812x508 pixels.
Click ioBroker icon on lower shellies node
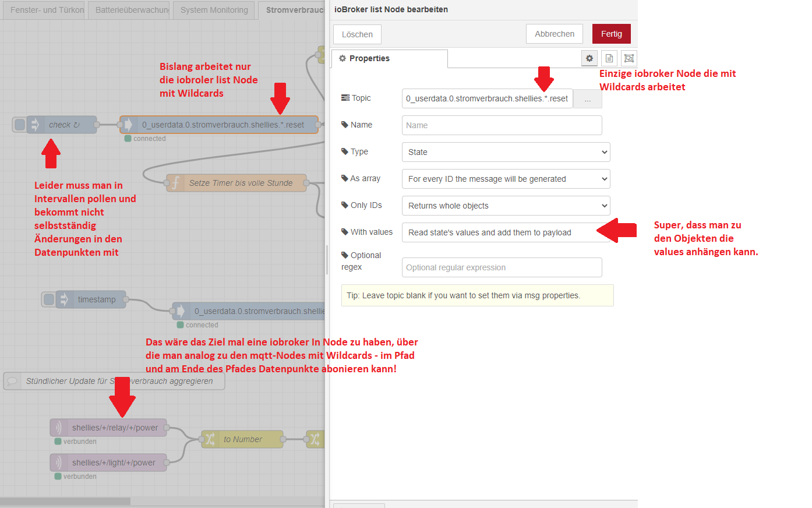coord(181,311)
